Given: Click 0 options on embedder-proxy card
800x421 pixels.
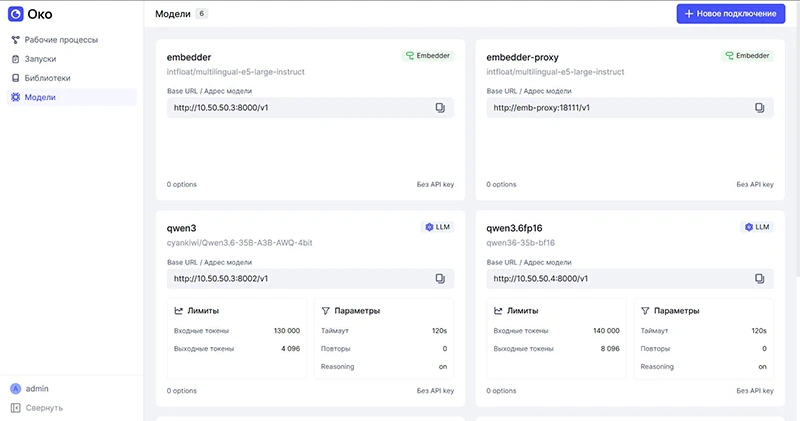Looking at the screenshot, I should tap(501, 184).
